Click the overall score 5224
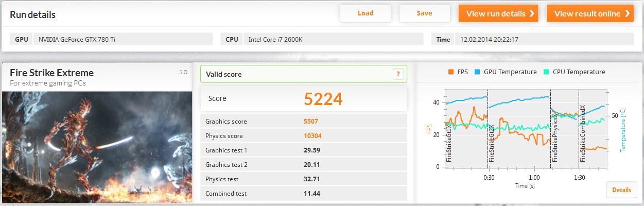The image size is (644, 206). tap(323, 98)
